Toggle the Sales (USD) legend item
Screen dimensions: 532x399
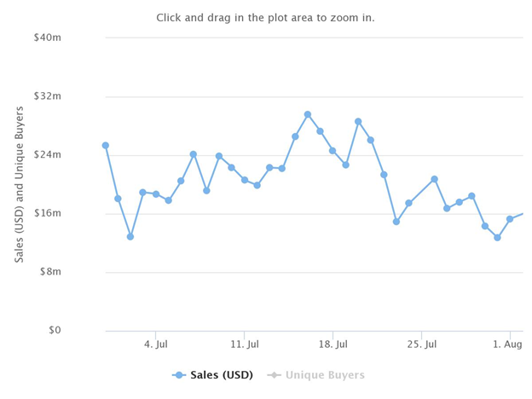(x=213, y=375)
